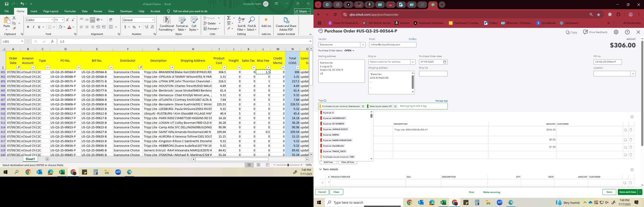Toggle Italic formatting in Excel

pyautogui.click(x=34, y=27)
